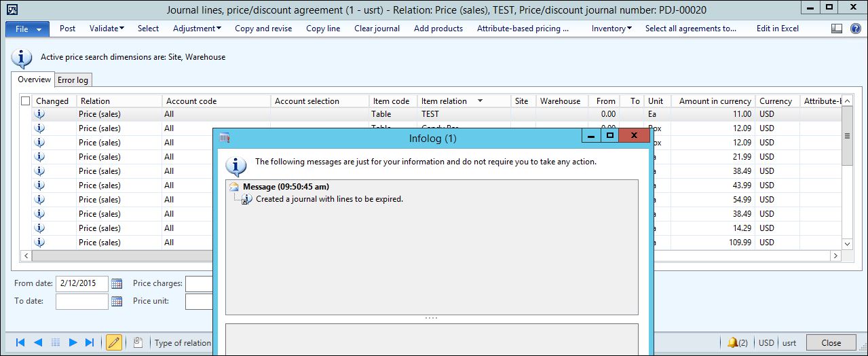Click the view layout icon beside help

837,29
